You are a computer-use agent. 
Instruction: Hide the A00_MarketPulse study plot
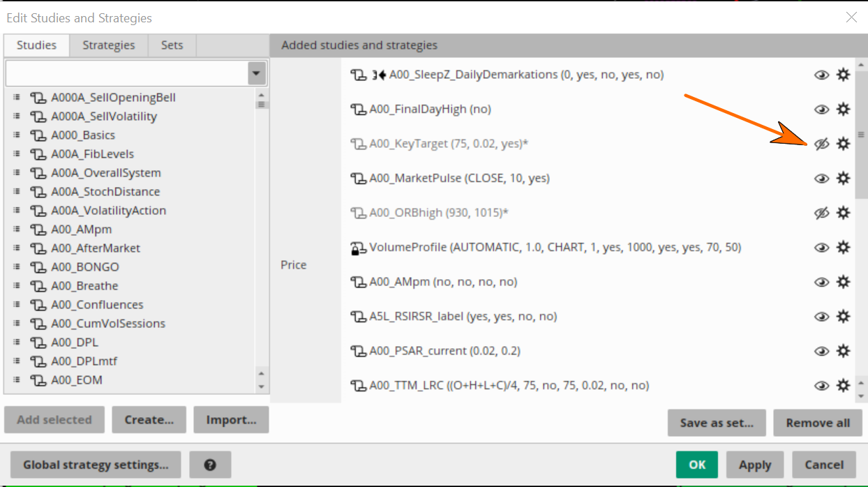click(x=821, y=179)
